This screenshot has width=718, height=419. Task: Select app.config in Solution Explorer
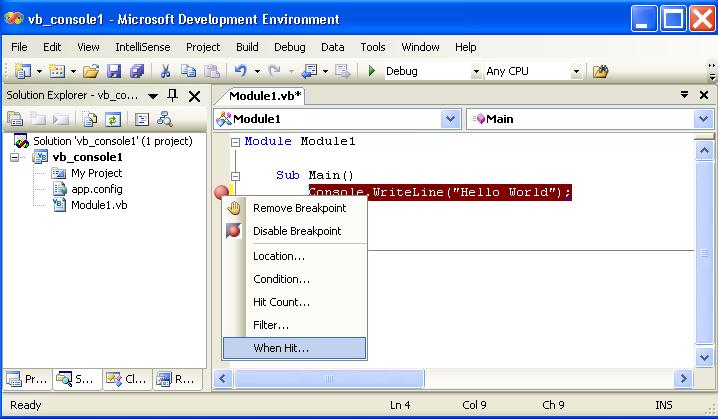tap(97, 189)
